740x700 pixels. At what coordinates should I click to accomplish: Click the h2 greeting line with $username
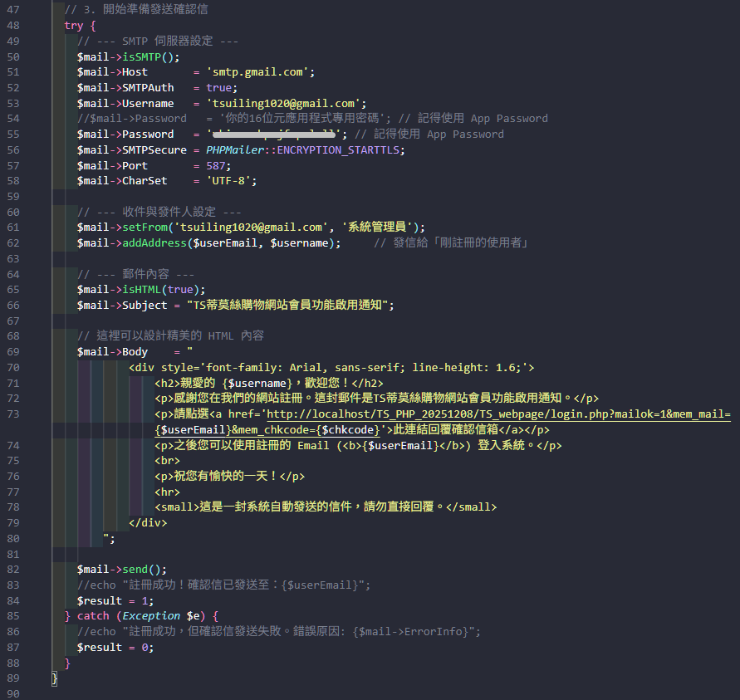(x=268, y=383)
